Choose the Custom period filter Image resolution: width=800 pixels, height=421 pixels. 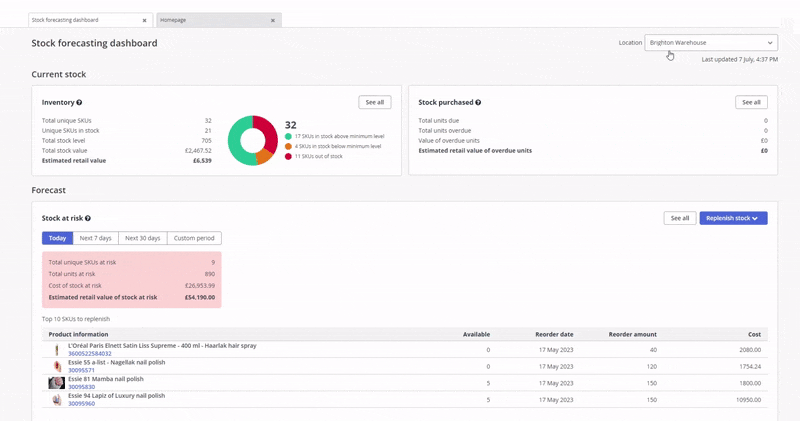(x=193, y=238)
